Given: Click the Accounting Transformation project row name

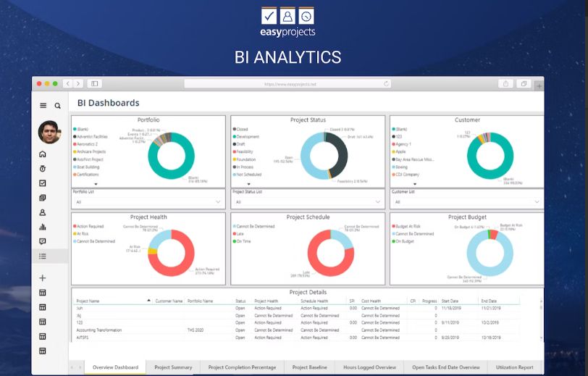Looking at the screenshot, I should point(99,330).
